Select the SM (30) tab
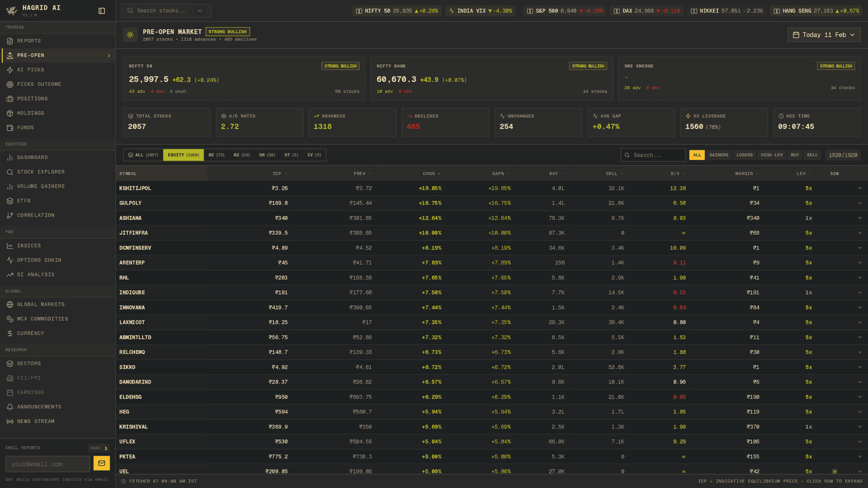 coord(267,155)
